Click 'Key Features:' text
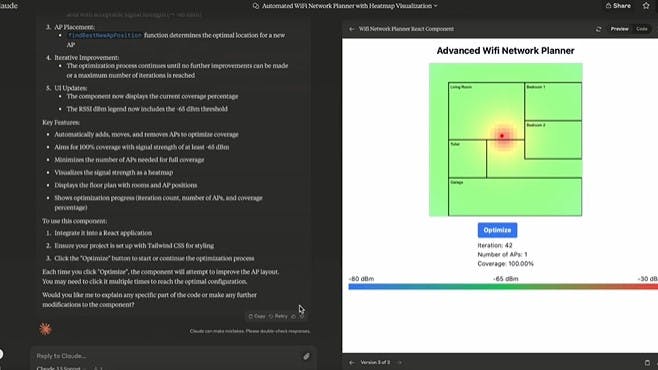Viewport: 658px width, 370px height. (61, 122)
